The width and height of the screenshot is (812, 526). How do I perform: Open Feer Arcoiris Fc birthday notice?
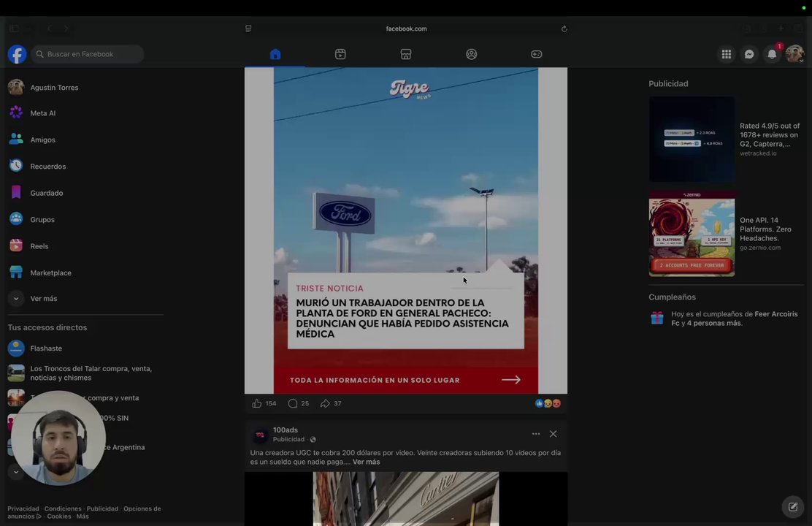tap(735, 319)
